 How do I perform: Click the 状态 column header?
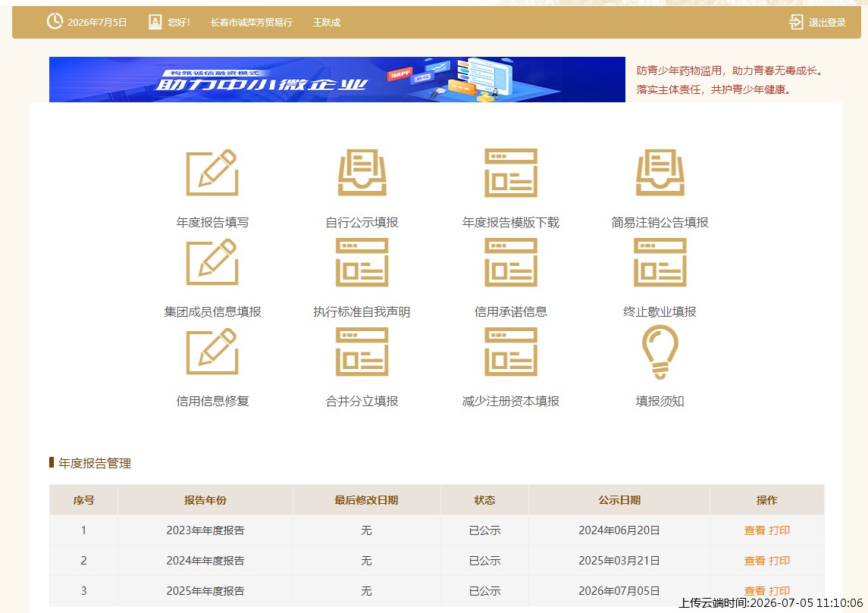484,500
